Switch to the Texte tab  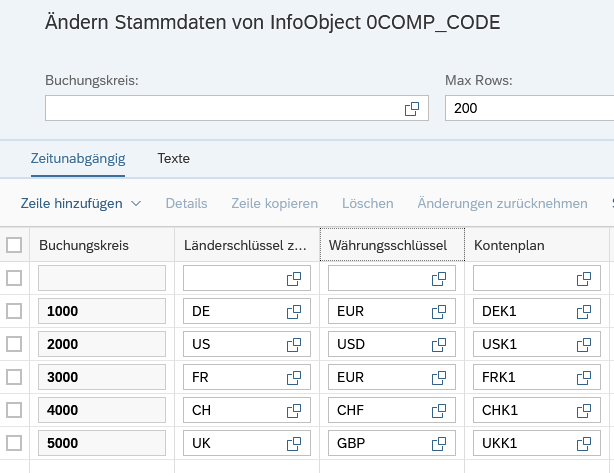(x=173, y=159)
